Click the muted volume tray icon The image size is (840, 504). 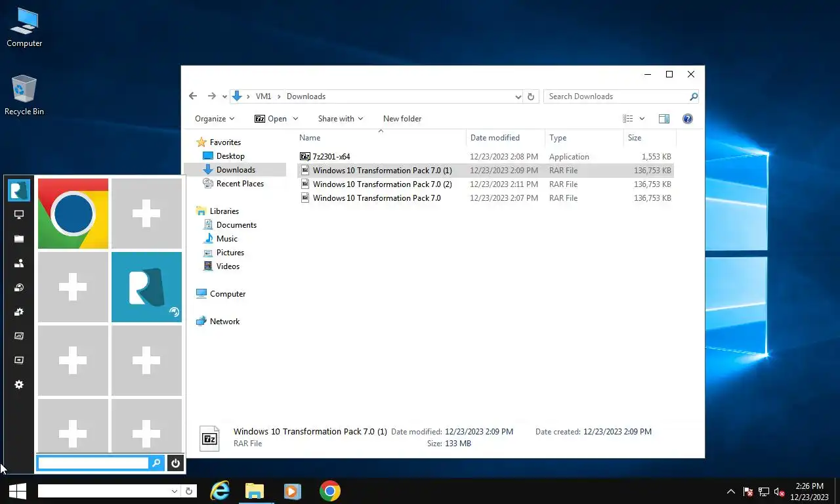tap(780, 492)
